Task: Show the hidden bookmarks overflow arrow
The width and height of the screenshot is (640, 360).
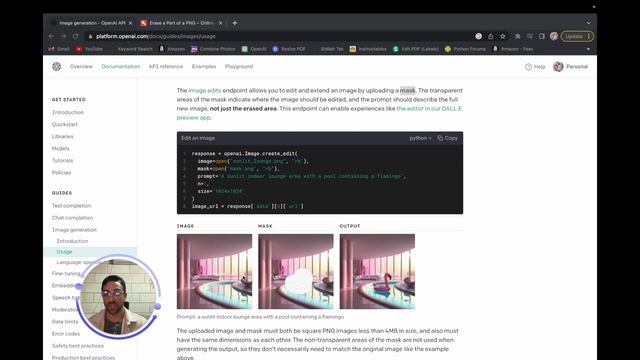Action: pyautogui.click(x=588, y=49)
